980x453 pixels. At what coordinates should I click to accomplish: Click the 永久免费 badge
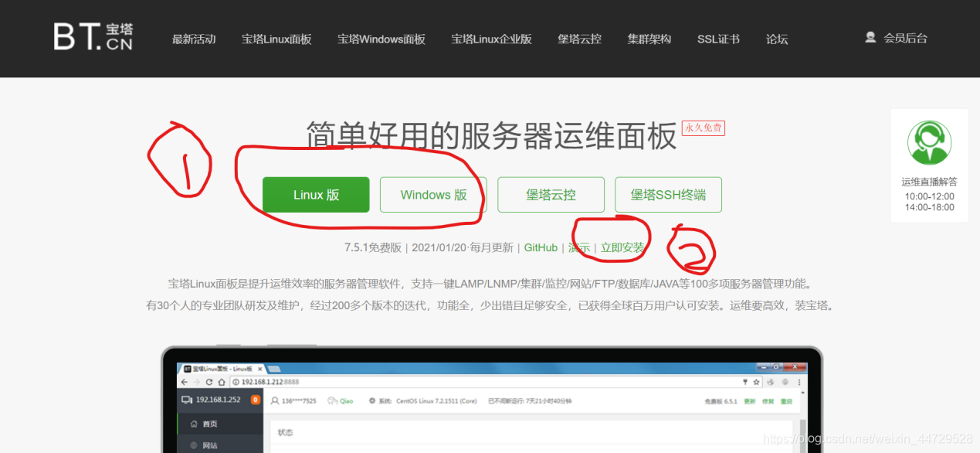(x=704, y=128)
